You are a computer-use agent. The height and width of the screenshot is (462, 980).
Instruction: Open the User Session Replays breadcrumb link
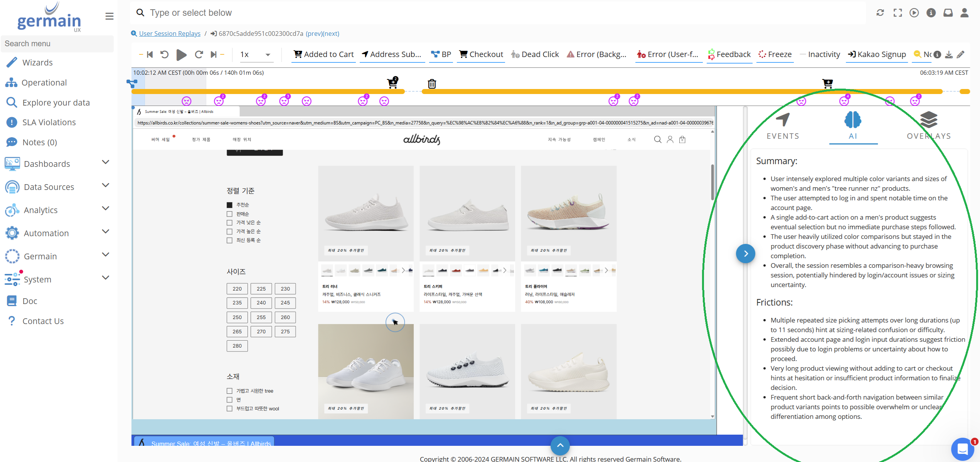click(x=169, y=34)
